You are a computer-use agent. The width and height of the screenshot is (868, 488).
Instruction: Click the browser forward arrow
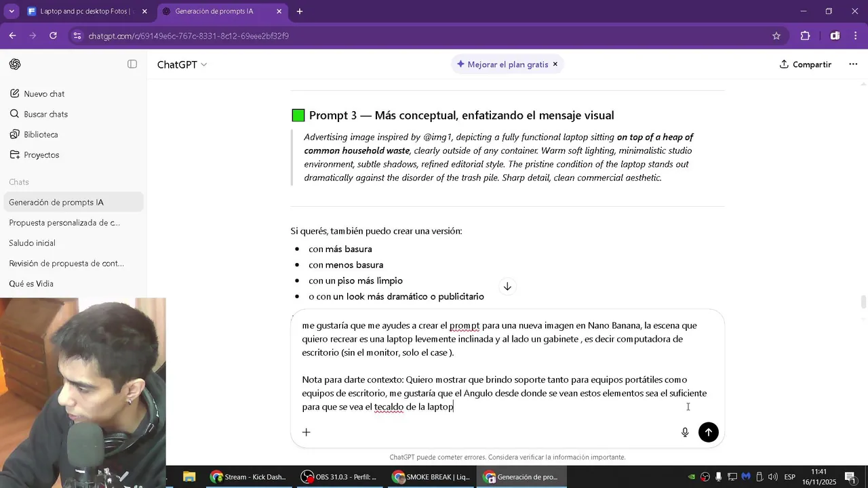point(33,36)
